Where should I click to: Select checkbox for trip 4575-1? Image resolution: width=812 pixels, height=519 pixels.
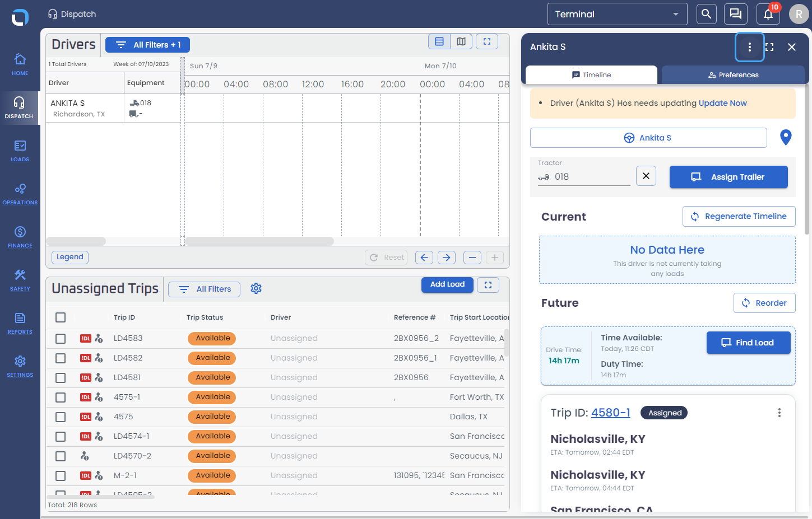pos(61,398)
